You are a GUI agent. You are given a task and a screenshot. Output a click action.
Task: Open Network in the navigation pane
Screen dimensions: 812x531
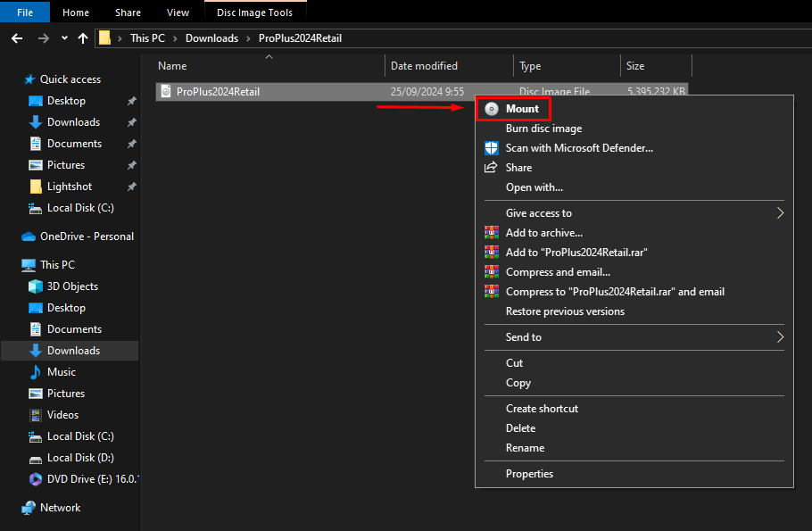(x=60, y=508)
